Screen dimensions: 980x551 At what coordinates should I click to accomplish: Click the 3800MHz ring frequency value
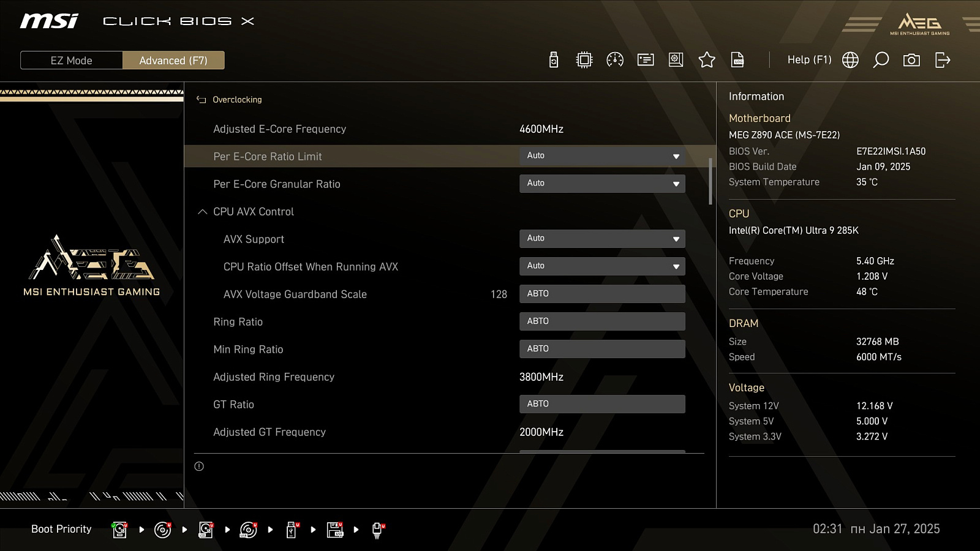point(541,377)
